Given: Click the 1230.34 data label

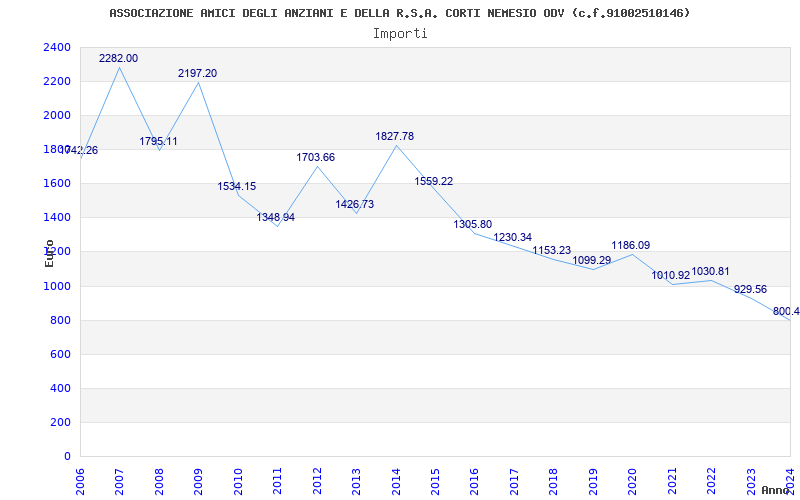Looking at the screenshot, I should (513, 238).
